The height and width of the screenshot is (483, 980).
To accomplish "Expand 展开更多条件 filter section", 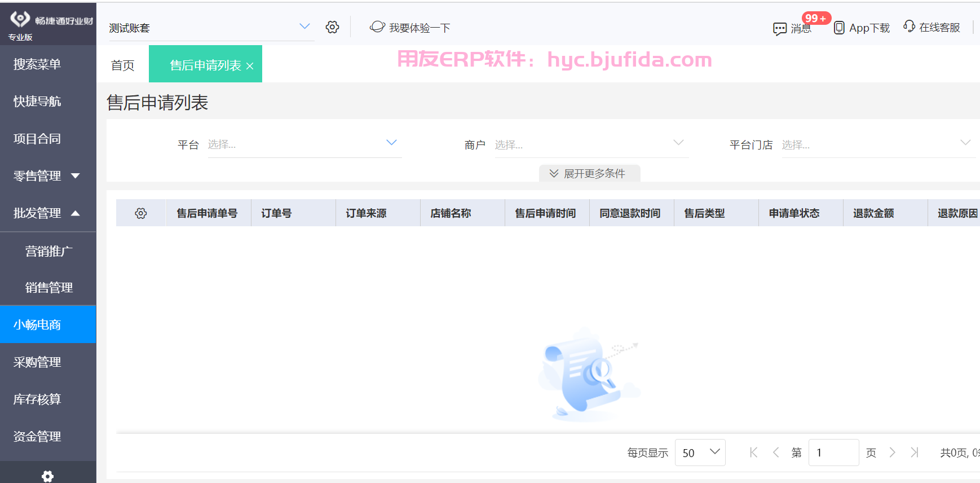I will click(x=589, y=173).
